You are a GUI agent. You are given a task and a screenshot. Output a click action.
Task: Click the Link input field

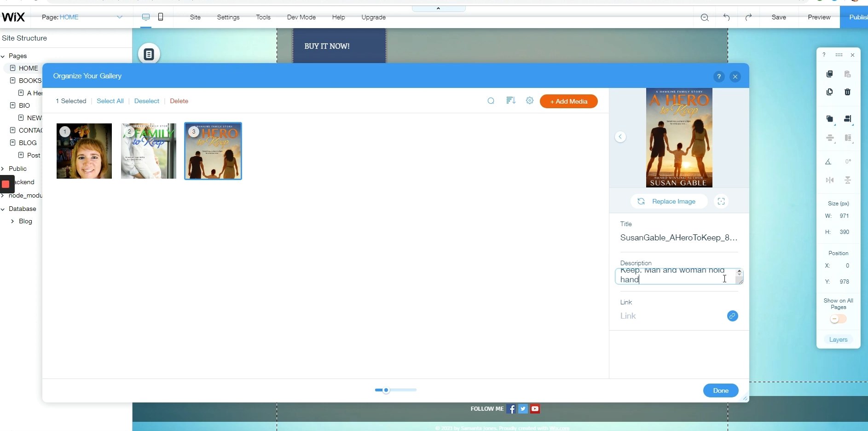[x=671, y=316]
